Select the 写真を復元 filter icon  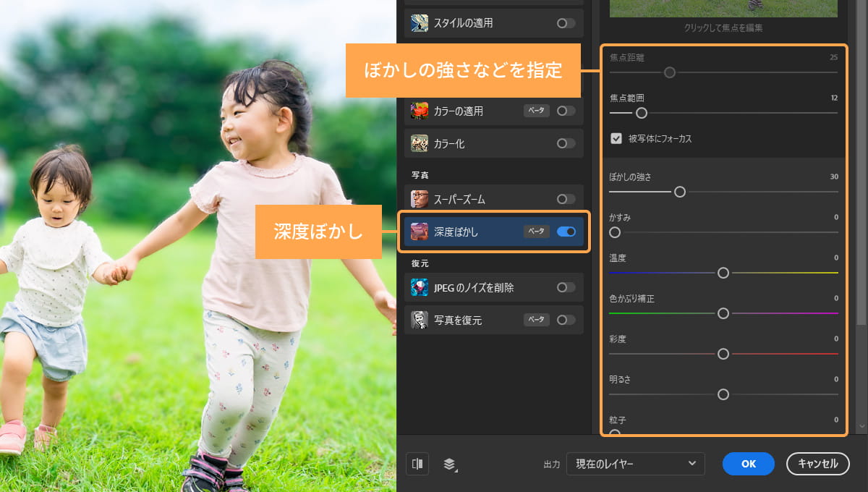420,319
